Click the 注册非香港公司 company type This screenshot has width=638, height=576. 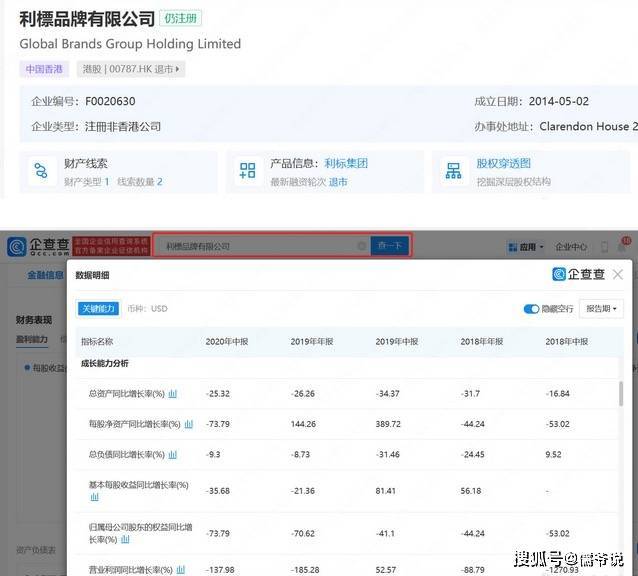tap(123, 127)
